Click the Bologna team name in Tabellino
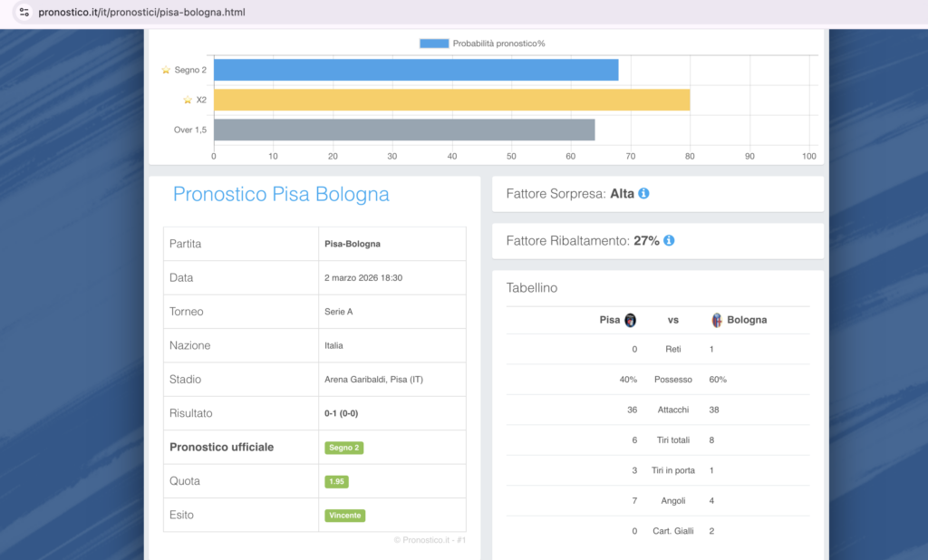The image size is (928, 560). point(747,320)
